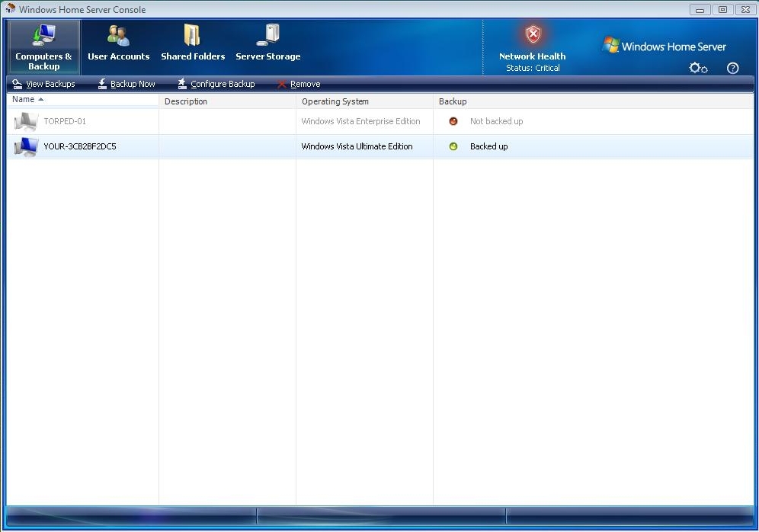The height and width of the screenshot is (532, 759).
Task: Start a backup with Backup Now
Action: click(x=126, y=84)
